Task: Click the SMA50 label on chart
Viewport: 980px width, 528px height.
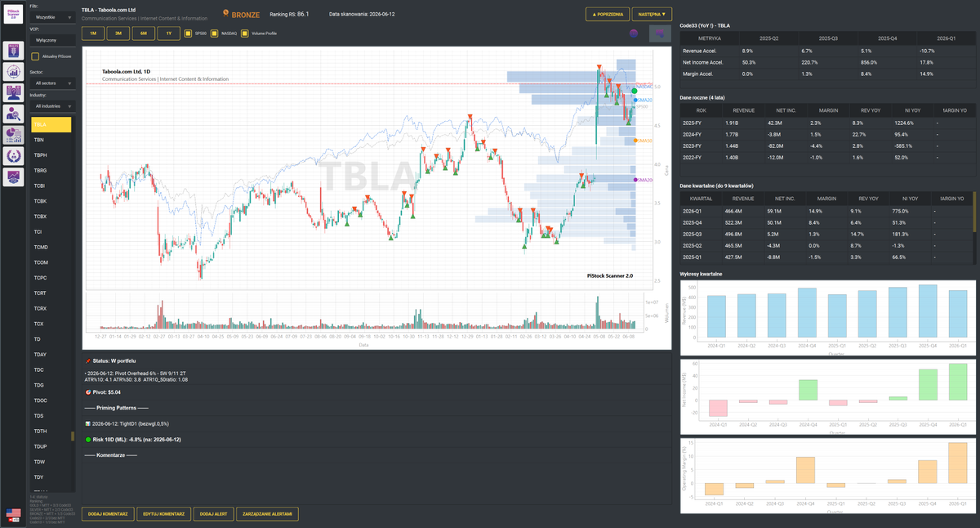Action: tap(644, 141)
